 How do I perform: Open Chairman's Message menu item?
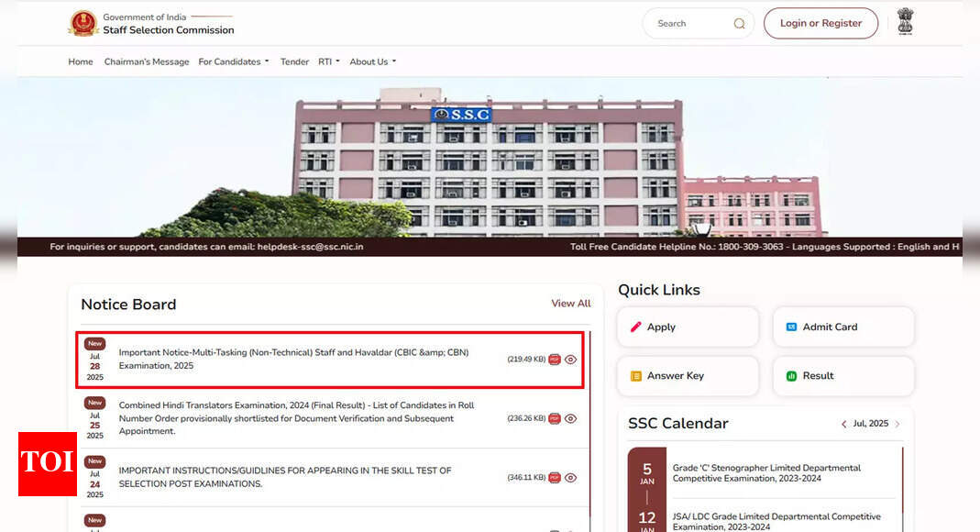click(x=147, y=61)
